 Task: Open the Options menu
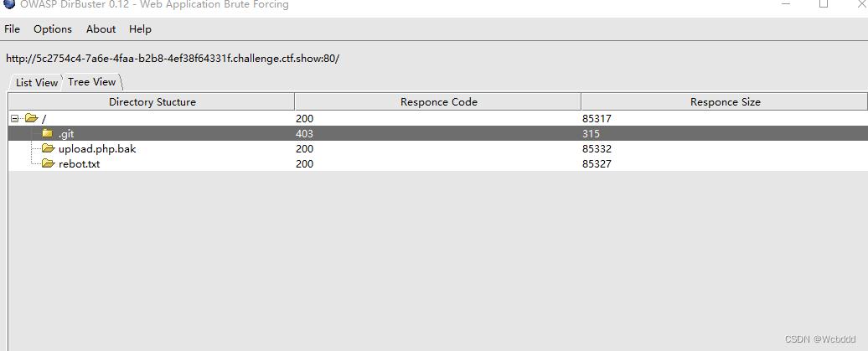pyautogui.click(x=53, y=29)
